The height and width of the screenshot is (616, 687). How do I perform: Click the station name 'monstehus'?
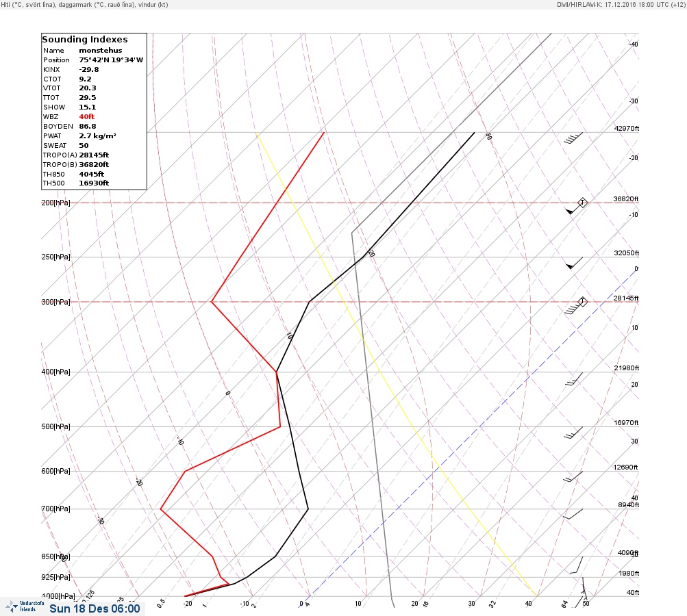(100, 51)
